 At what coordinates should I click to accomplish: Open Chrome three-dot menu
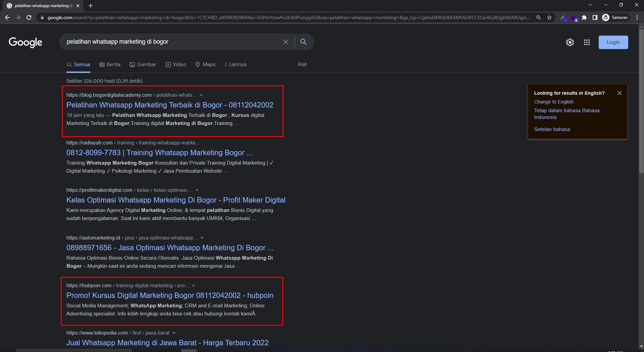(x=637, y=17)
